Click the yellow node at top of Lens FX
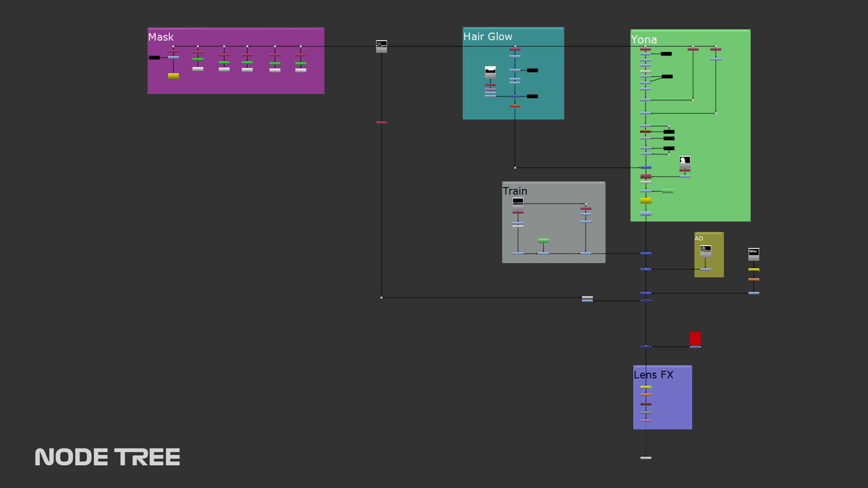Viewport: 868px width, 488px height. point(646,387)
